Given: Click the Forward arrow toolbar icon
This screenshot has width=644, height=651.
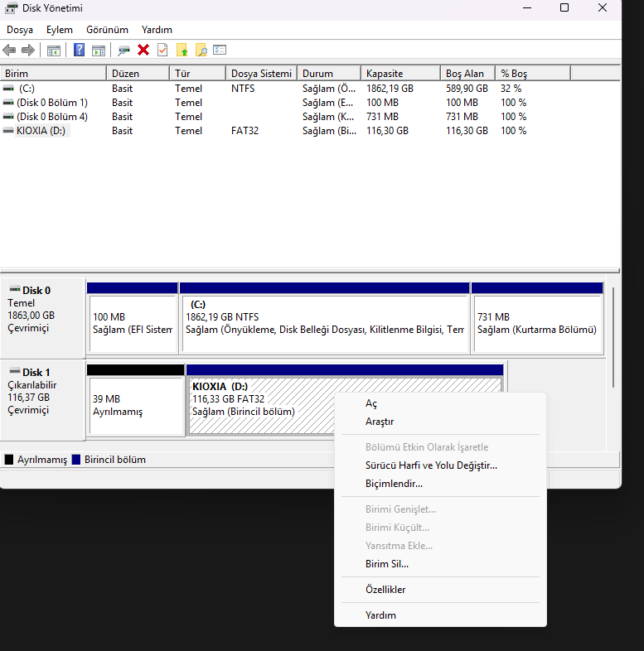Looking at the screenshot, I should [x=28, y=51].
